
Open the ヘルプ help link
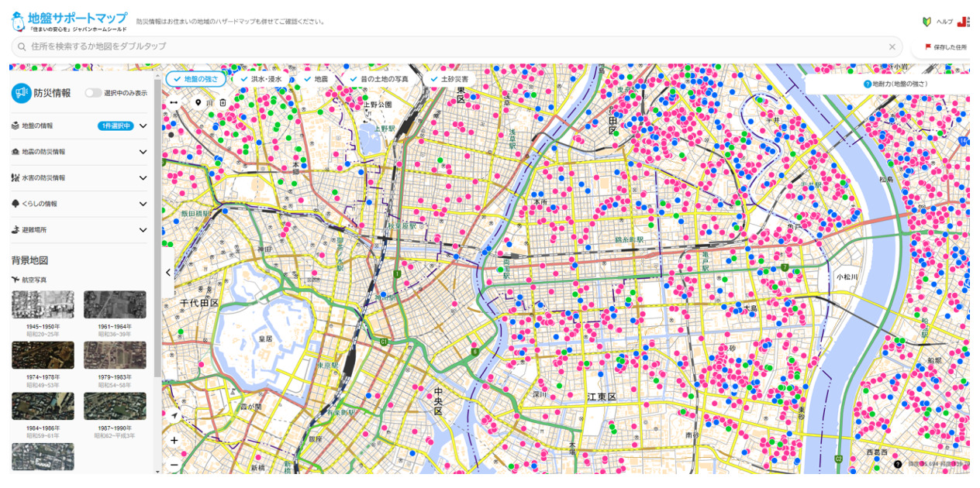coord(938,22)
